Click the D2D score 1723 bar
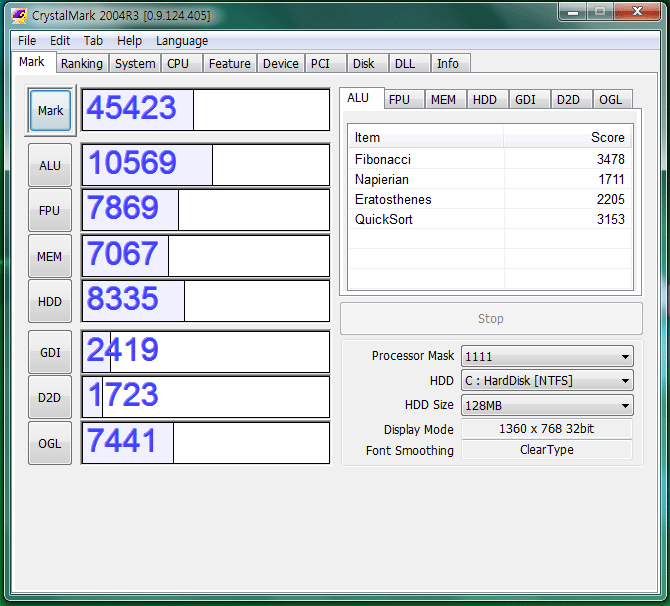Image resolution: width=670 pixels, height=606 pixels. tap(206, 397)
